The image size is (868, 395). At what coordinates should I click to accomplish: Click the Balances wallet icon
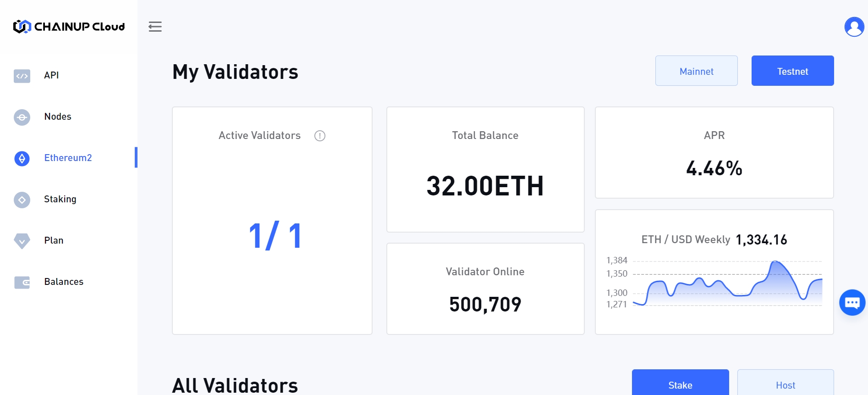click(22, 282)
